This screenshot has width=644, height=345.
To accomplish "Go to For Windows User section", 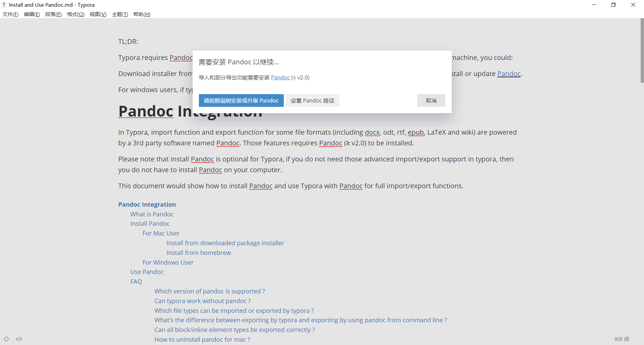I will (x=168, y=262).
